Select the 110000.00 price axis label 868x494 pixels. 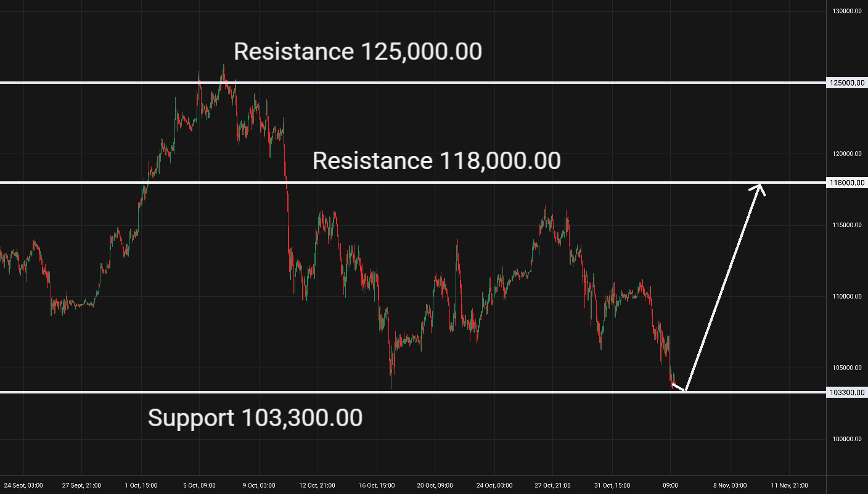point(847,297)
